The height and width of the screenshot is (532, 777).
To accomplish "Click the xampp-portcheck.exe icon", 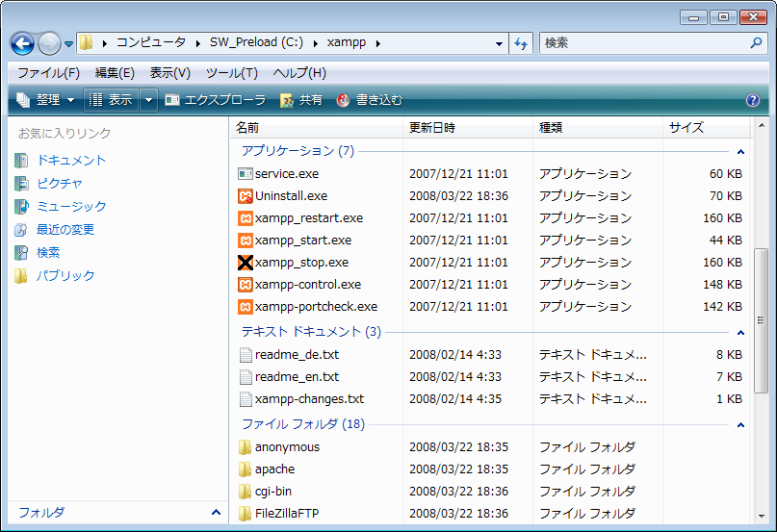I will (x=246, y=307).
